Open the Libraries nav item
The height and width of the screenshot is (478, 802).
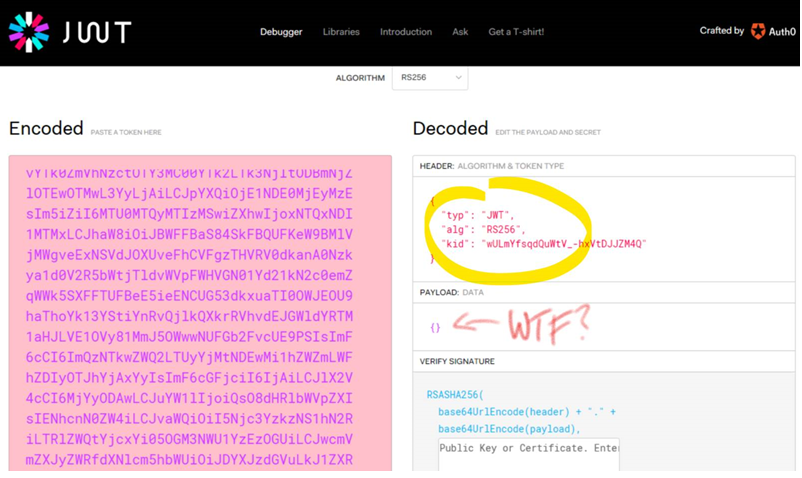point(341,32)
